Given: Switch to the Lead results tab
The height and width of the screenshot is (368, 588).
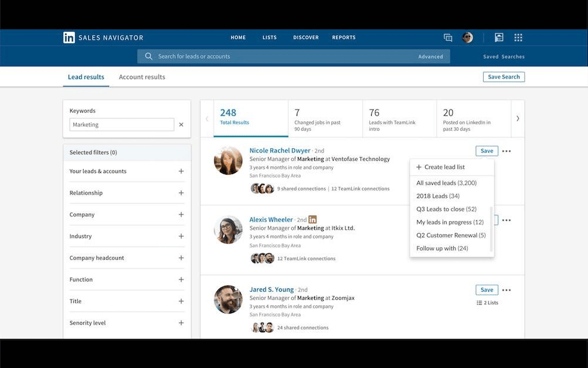Looking at the screenshot, I should tap(86, 77).
